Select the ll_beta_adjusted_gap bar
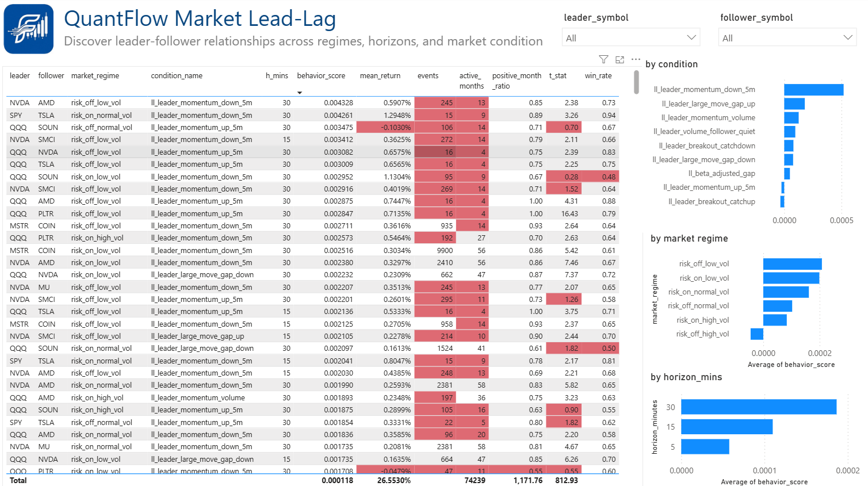The image size is (868, 486). (787, 174)
